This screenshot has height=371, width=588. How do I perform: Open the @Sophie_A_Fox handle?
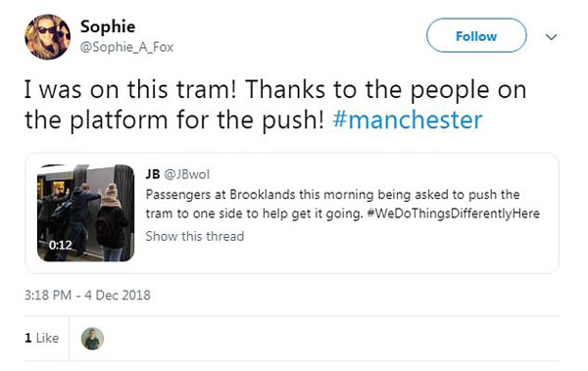(x=126, y=47)
